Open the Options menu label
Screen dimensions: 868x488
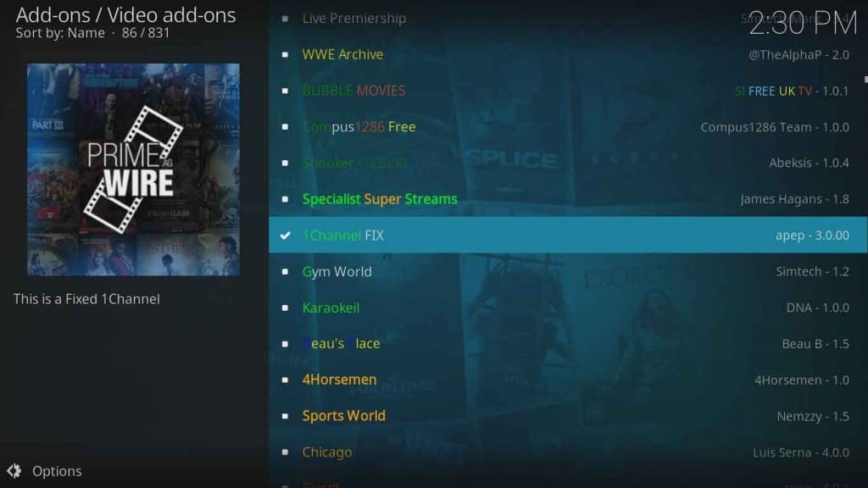(57, 471)
